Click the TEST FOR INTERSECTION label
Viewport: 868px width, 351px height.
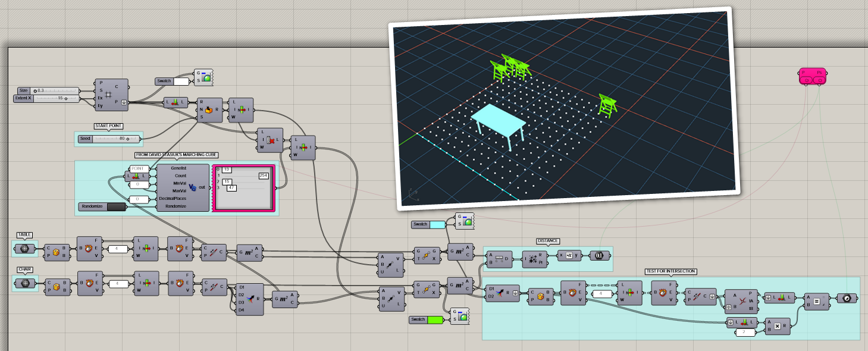(670, 271)
